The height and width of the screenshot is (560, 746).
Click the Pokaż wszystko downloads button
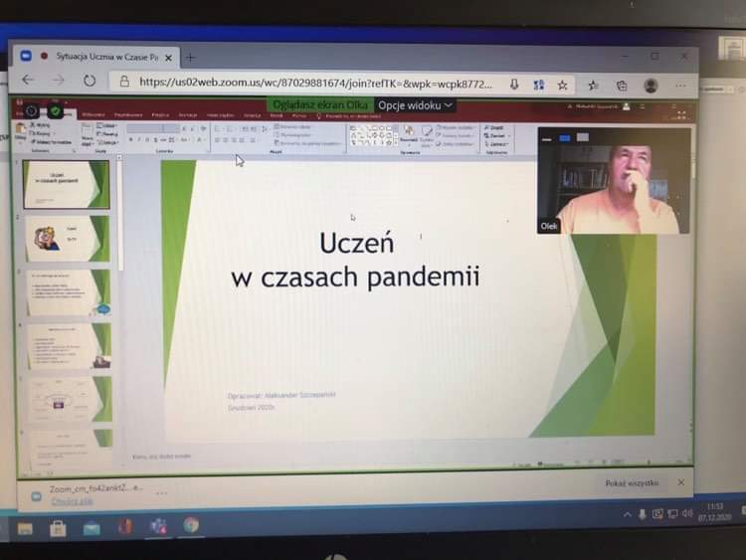(632, 483)
